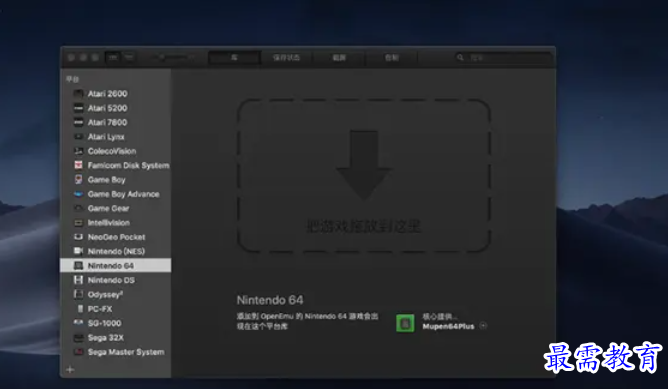668x389 pixels.
Task: Select the Famicom Disk System icon
Action: tap(78, 165)
